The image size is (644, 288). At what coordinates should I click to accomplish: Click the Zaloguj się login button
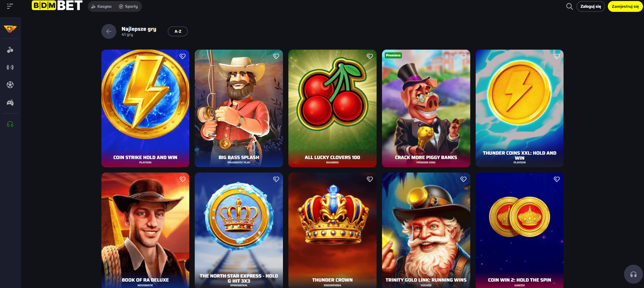(x=591, y=6)
